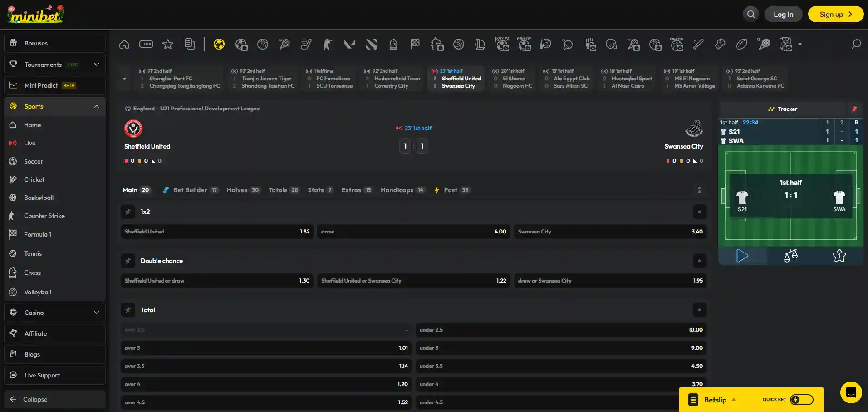Select the volleyball icon in the sports toolbar
This screenshot has height=412, width=868.
pos(459,44)
